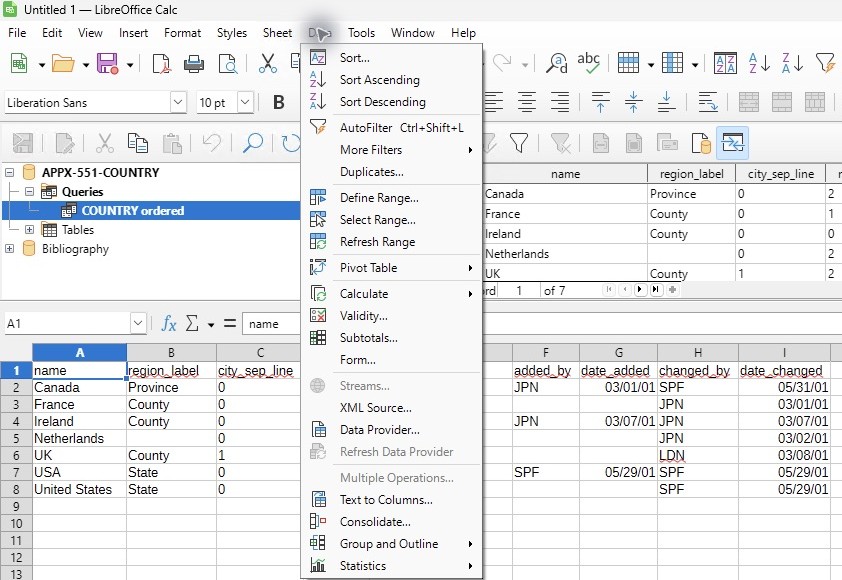The height and width of the screenshot is (580, 842).
Task: Open the font name dropdown
Action: [x=178, y=102]
